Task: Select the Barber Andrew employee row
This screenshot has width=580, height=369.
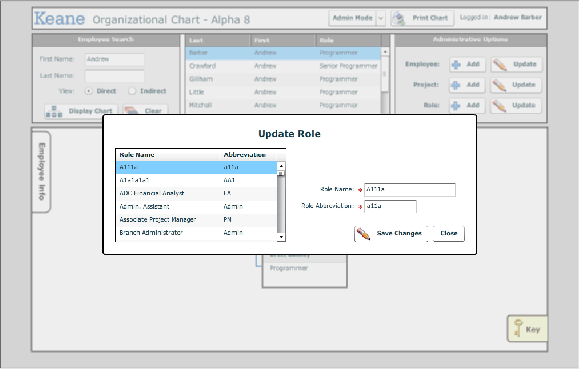Action: click(283, 53)
